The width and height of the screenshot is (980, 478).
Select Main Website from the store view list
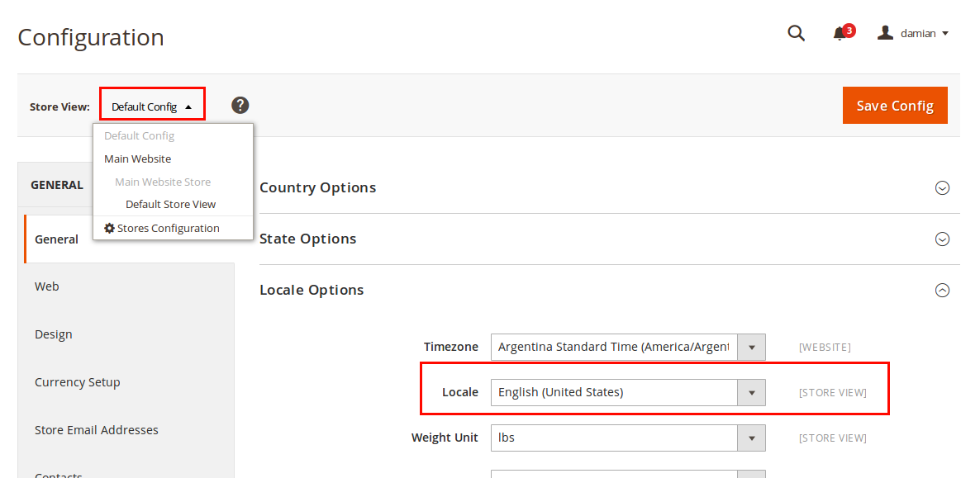click(x=137, y=159)
